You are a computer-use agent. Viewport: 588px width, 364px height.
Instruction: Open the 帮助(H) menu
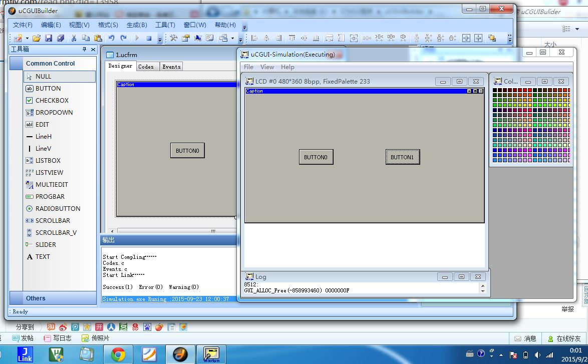[225, 25]
